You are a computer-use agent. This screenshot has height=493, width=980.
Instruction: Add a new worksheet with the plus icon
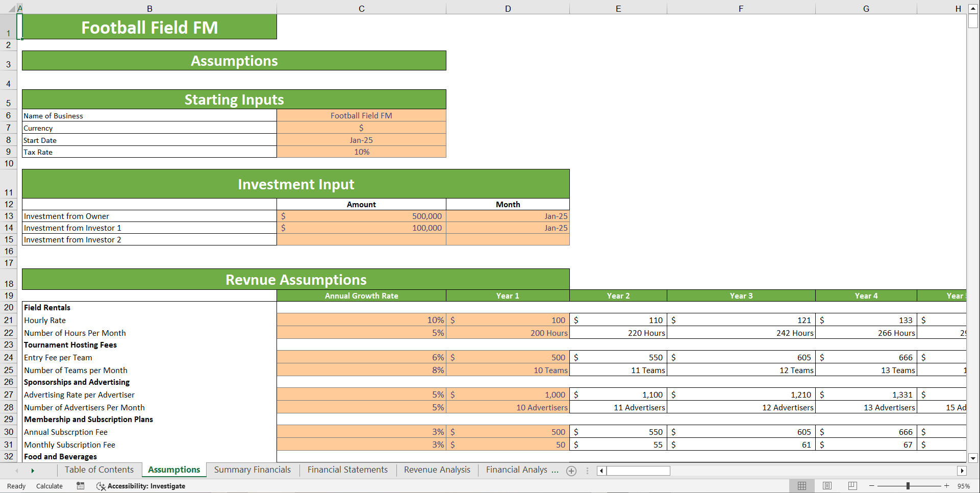tap(571, 471)
